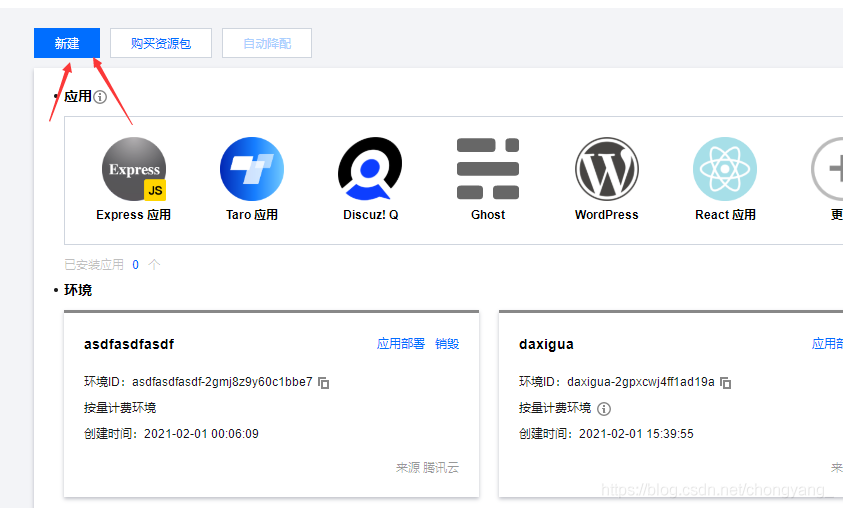Select text 创建时间：2021-02-01 00:06:09

click(171, 434)
